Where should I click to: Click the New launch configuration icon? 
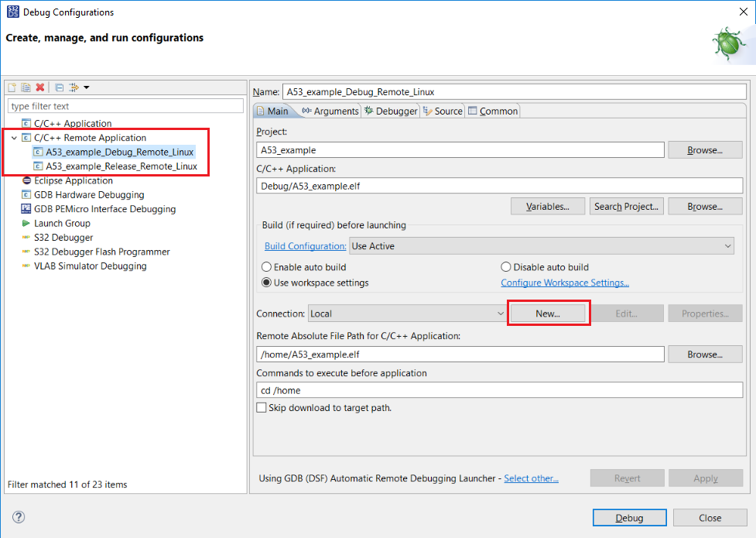coord(12,87)
